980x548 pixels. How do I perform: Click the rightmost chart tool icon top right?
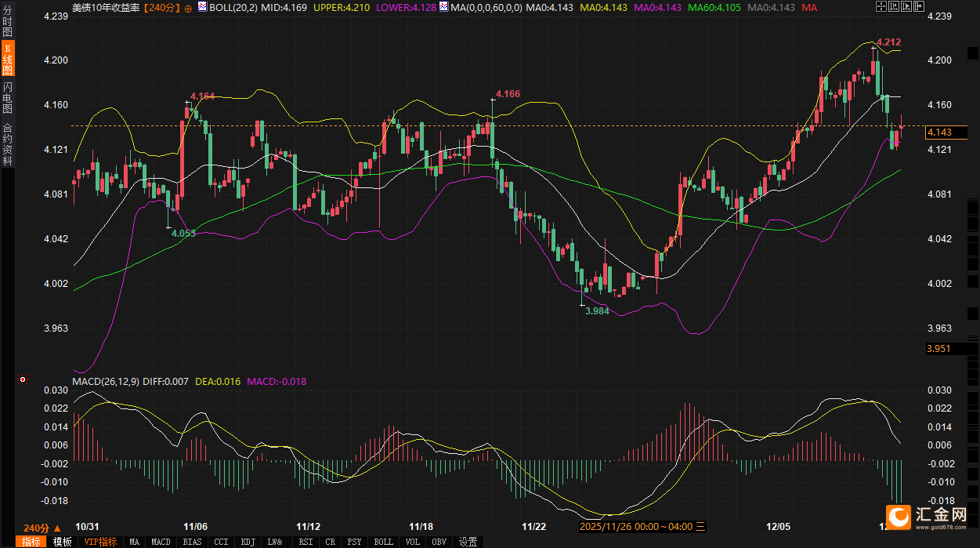918,6
